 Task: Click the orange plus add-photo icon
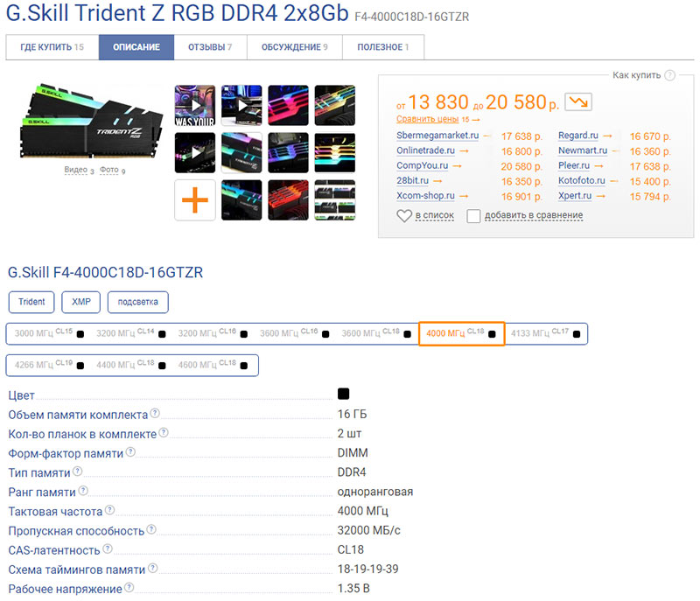click(x=195, y=200)
